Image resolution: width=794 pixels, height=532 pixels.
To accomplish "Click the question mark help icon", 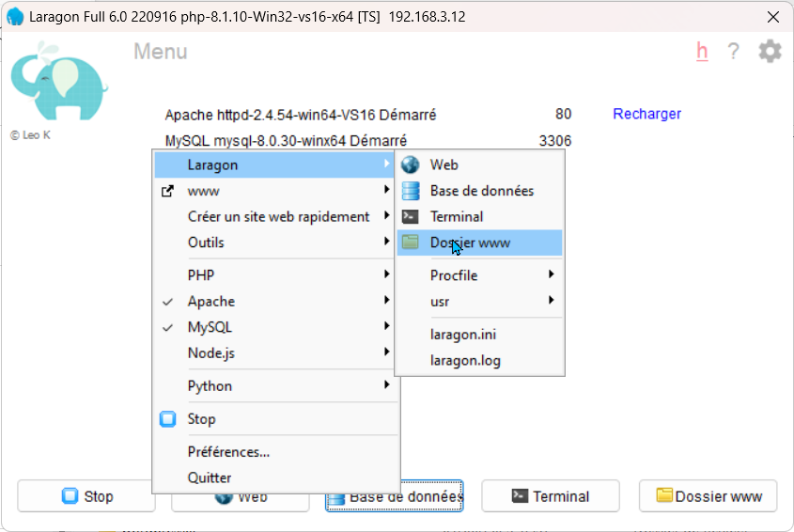I will [x=734, y=52].
